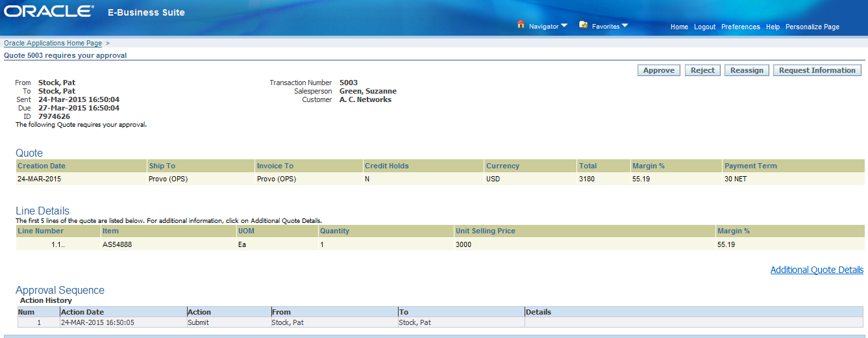Open Preferences in top bar
868x338 pixels.
coord(741,27)
